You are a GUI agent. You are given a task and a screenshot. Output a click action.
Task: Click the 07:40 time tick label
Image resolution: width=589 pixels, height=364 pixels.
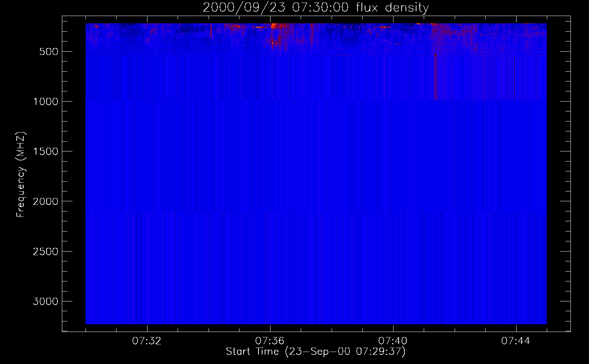(x=393, y=341)
